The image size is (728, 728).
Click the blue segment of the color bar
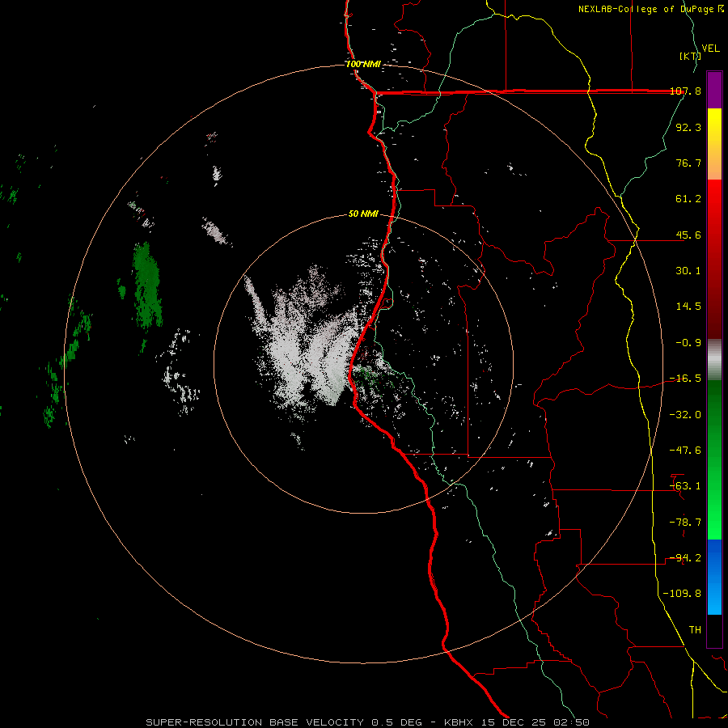[714, 577]
